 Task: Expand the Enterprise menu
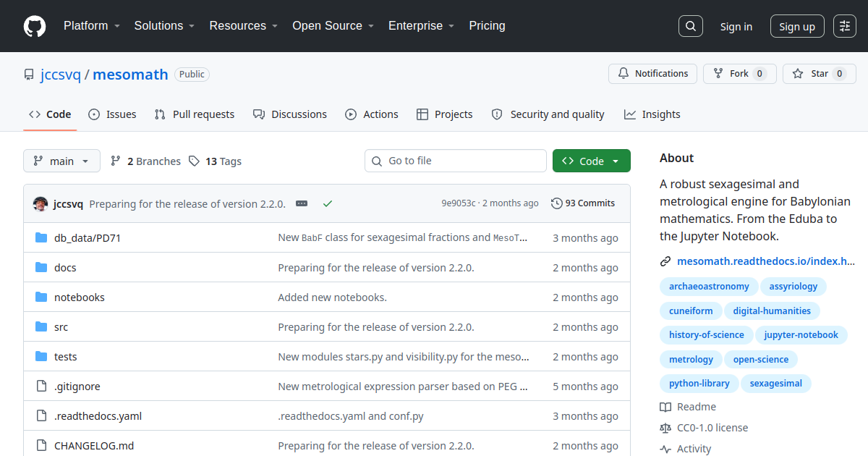click(x=421, y=26)
